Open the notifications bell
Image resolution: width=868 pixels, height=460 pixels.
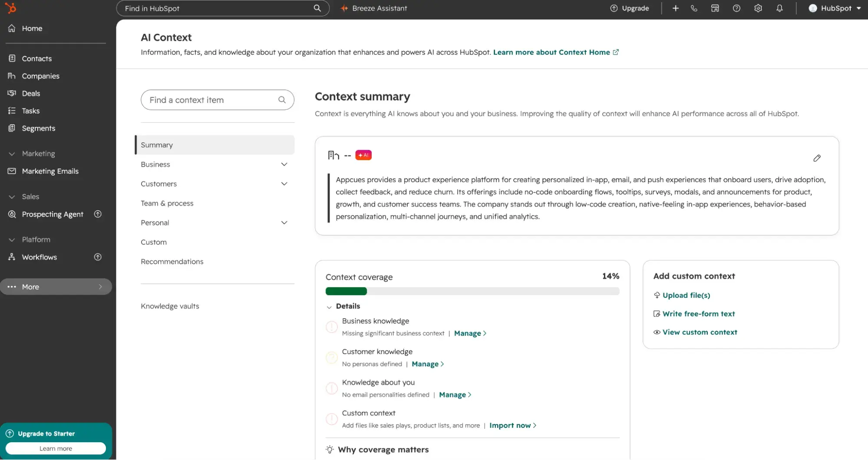point(779,8)
